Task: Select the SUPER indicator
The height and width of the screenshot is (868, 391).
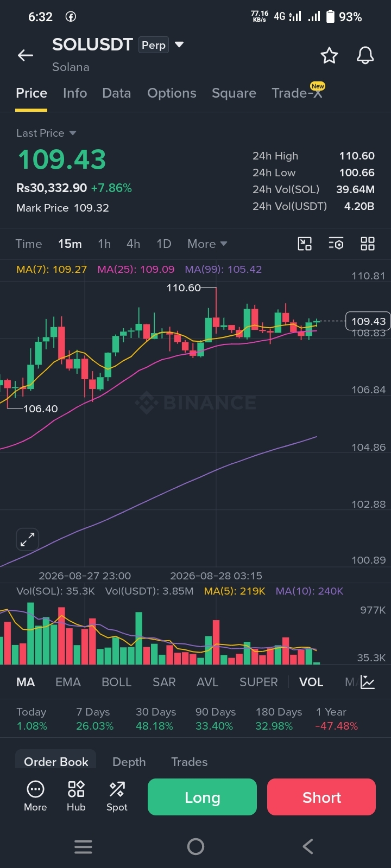Action: click(258, 682)
